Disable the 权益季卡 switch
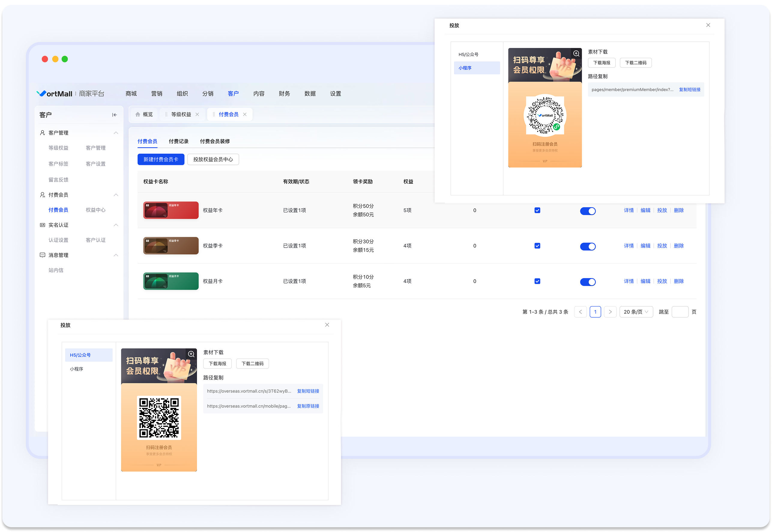The width and height of the screenshot is (772, 532). tap(588, 246)
